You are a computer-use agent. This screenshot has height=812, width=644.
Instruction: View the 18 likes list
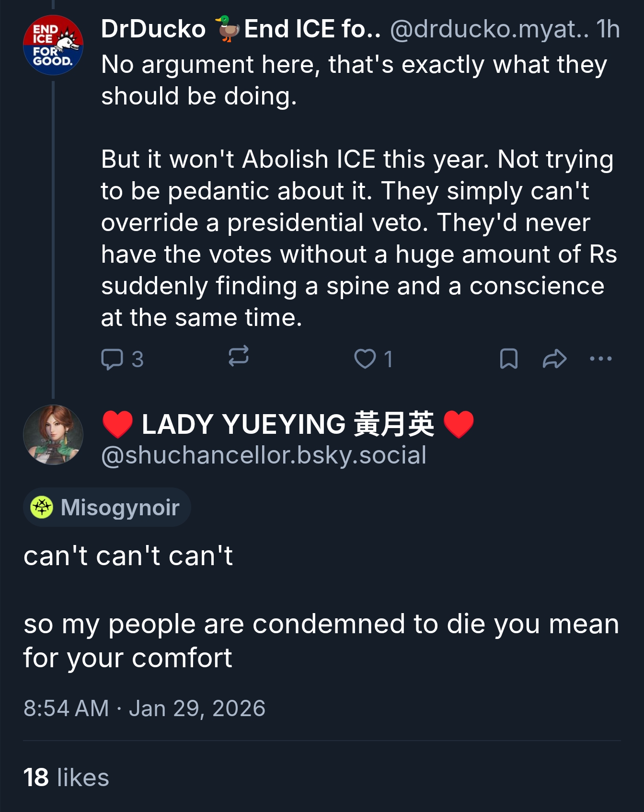pyautogui.click(x=66, y=777)
